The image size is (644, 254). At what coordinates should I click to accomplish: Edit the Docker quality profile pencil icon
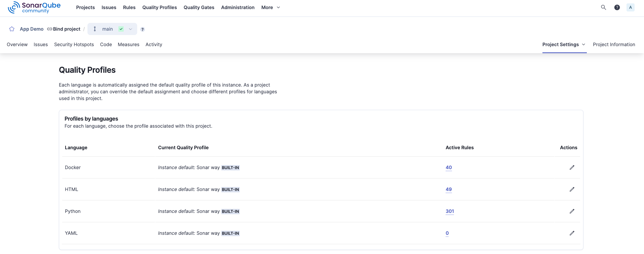(x=572, y=167)
